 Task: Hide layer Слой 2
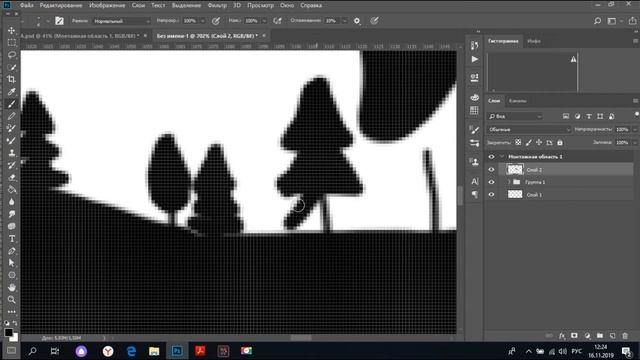coord(491,169)
